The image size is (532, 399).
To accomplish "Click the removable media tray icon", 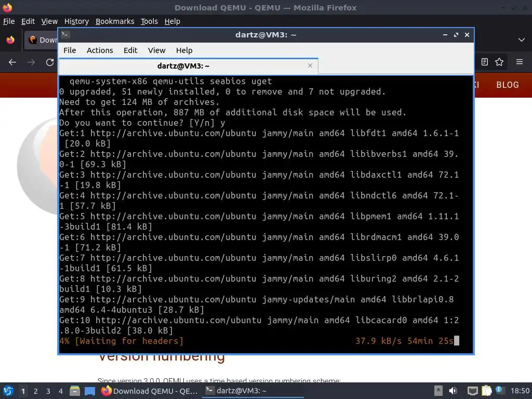I will coord(438,391).
